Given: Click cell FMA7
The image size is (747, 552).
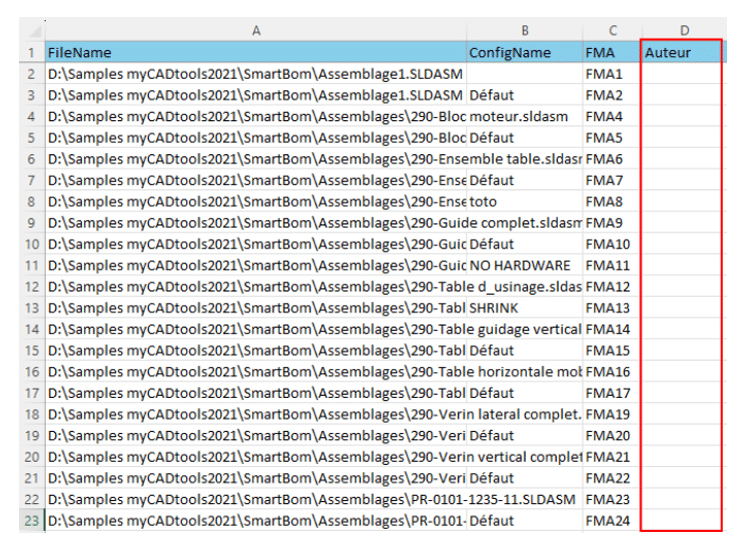Looking at the screenshot, I should [612, 180].
